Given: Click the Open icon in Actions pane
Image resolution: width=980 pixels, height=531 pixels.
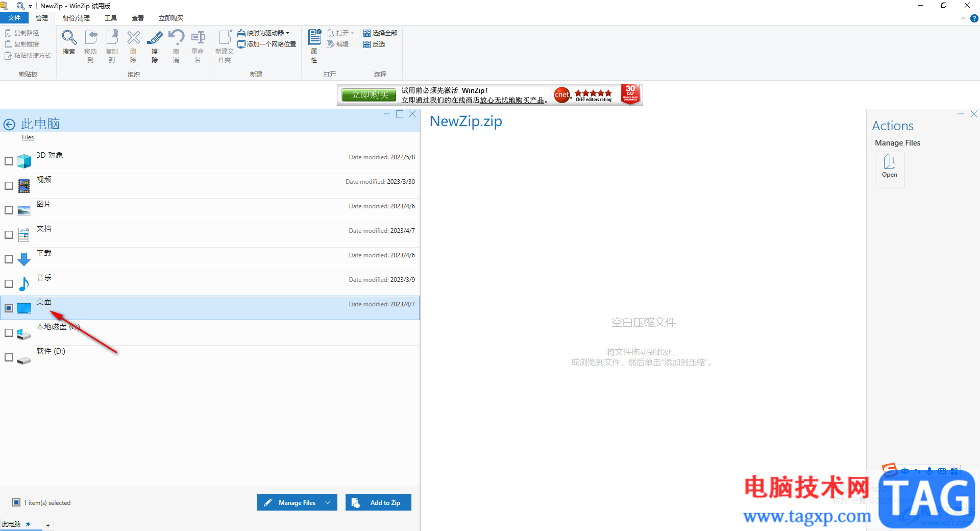Looking at the screenshot, I should [x=890, y=170].
